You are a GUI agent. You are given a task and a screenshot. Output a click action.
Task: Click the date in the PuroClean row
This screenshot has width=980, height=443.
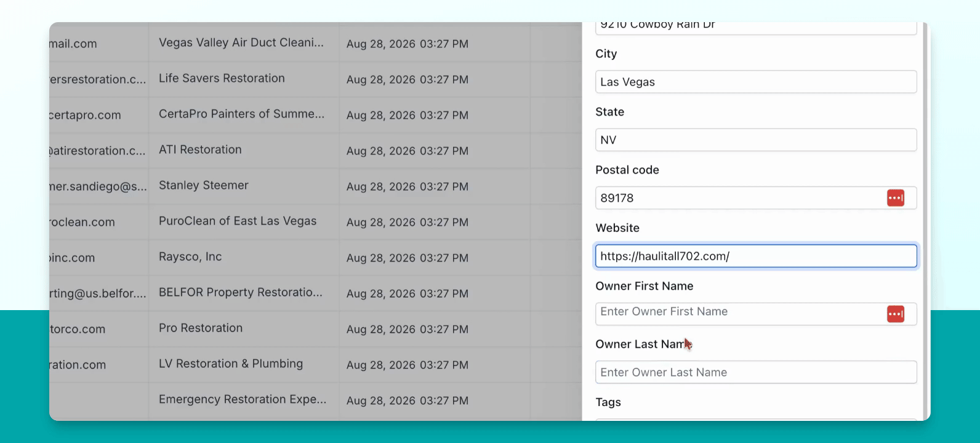pyautogui.click(x=408, y=222)
